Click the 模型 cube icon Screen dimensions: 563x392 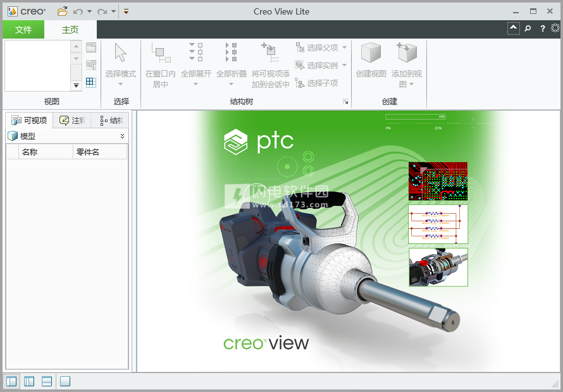tap(13, 136)
